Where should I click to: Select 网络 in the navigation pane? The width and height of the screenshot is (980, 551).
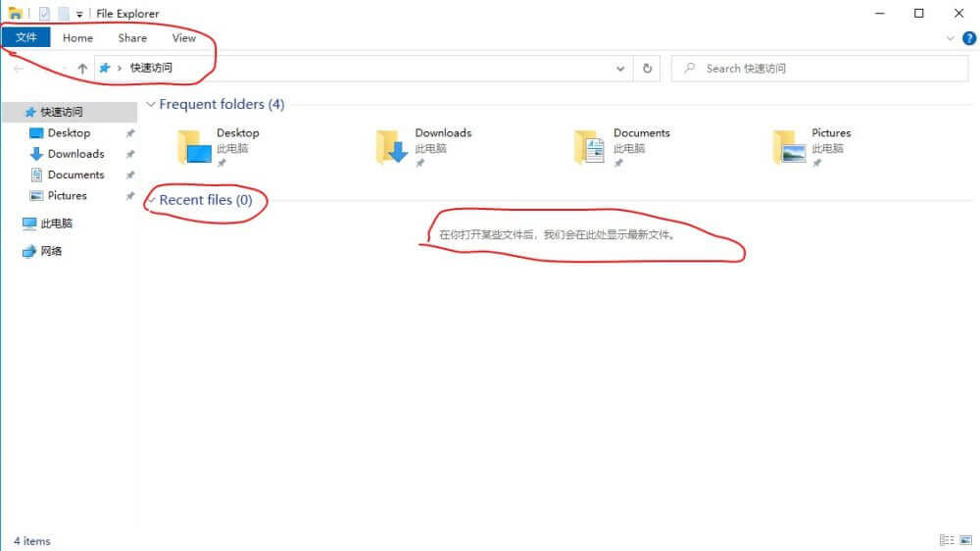pos(51,251)
